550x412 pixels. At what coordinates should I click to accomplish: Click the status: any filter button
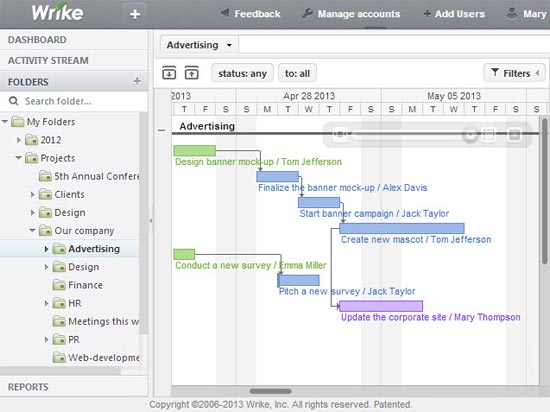pyautogui.click(x=242, y=73)
